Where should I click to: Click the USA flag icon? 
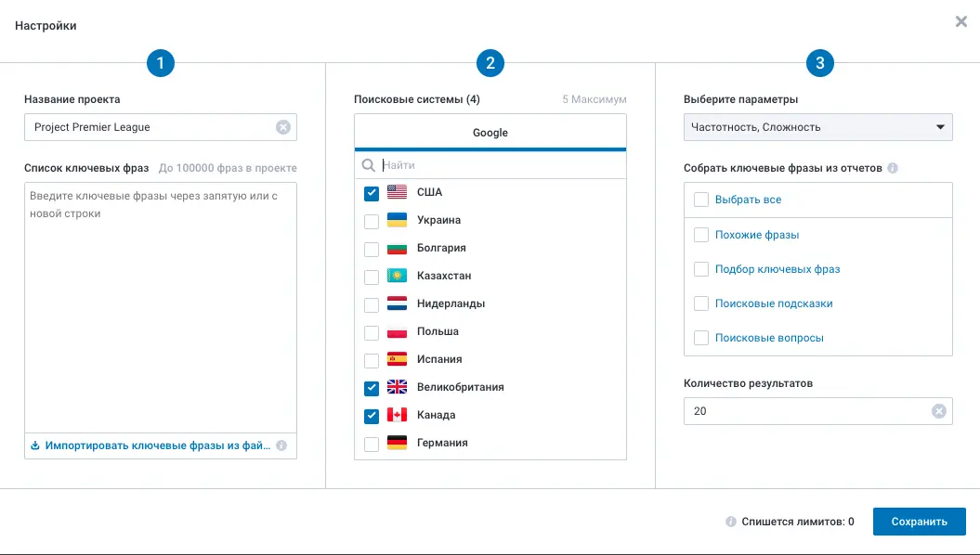[x=395, y=192]
